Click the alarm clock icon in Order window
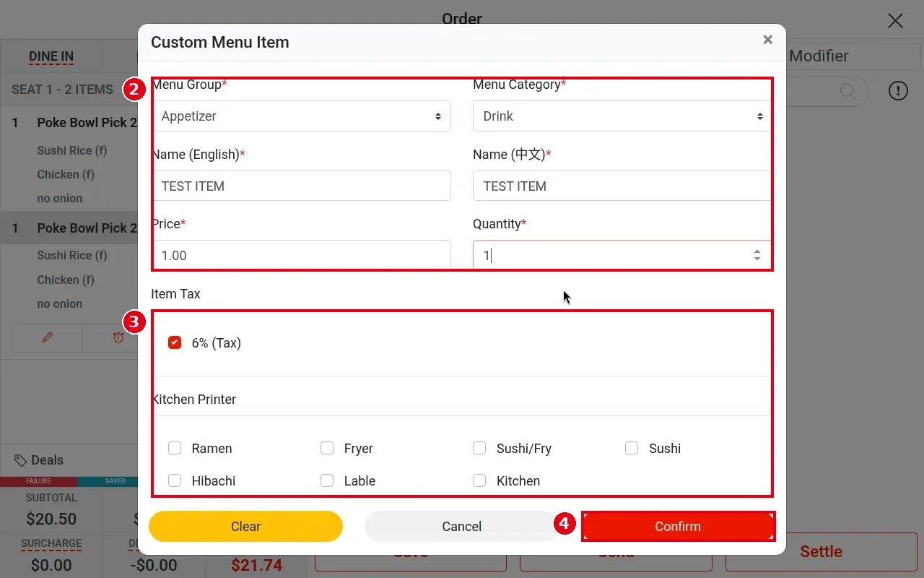924x578 pixels. [x=118, y=337]
